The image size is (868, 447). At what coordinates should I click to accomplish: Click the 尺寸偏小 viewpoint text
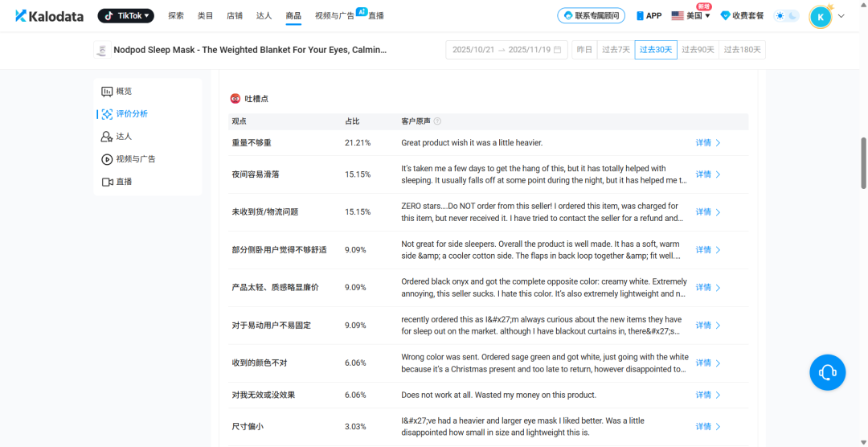pyautogui.click(x=247, y=427)
